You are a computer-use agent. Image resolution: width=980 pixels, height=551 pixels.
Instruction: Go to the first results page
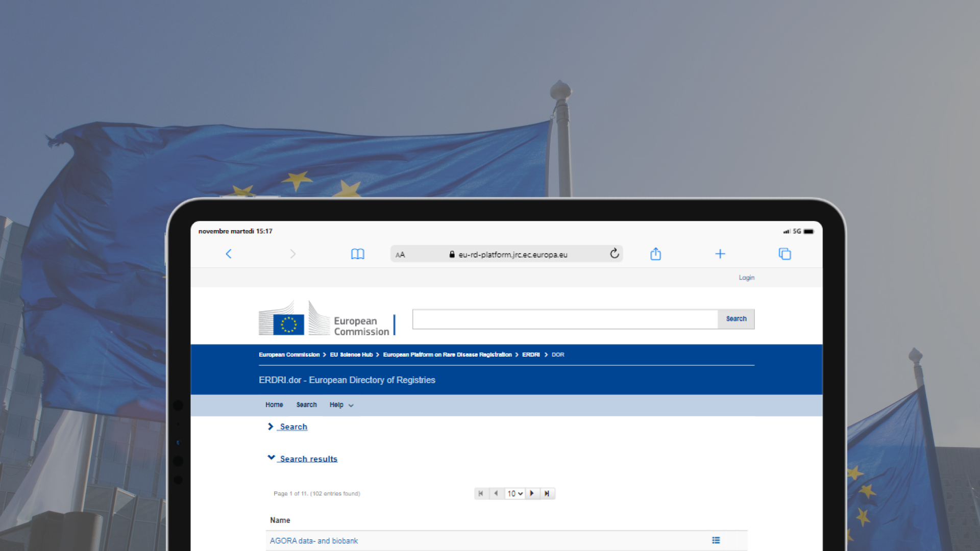[481, 493]
